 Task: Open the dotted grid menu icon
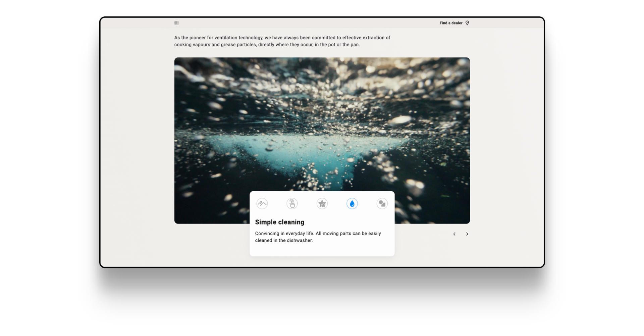click(x=176, y=23)
